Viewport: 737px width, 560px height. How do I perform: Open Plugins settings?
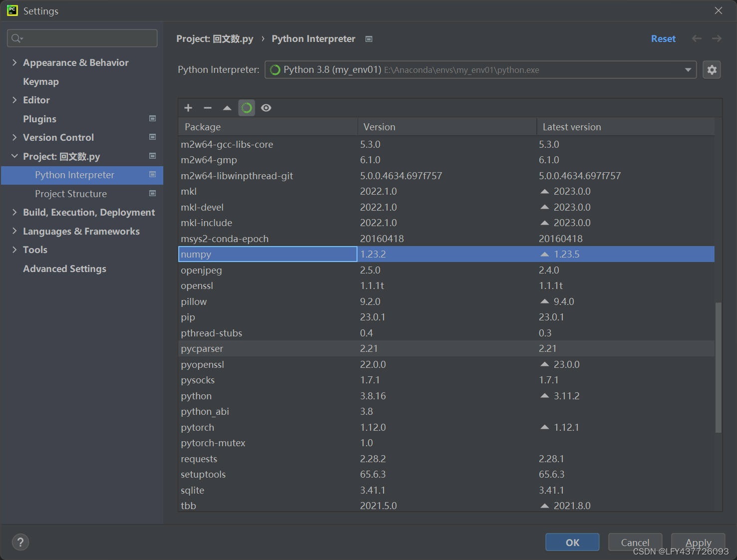pos(39,119)
